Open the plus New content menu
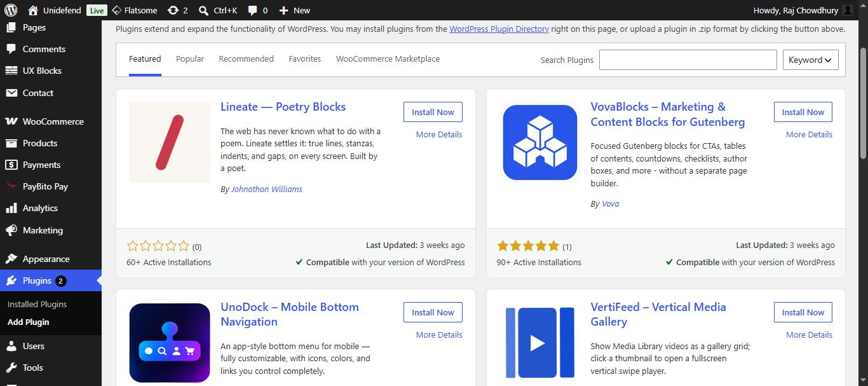868x386 pixels. point(294,10)
